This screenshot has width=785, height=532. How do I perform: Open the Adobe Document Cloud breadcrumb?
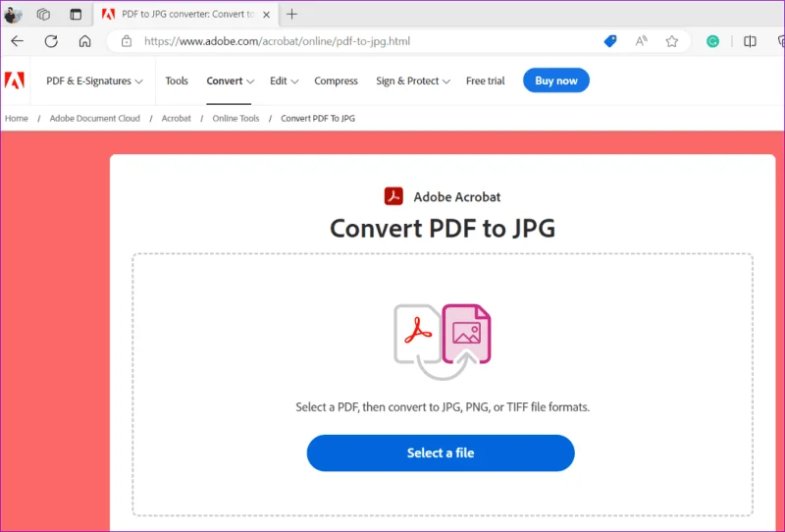tap(94, 118)
